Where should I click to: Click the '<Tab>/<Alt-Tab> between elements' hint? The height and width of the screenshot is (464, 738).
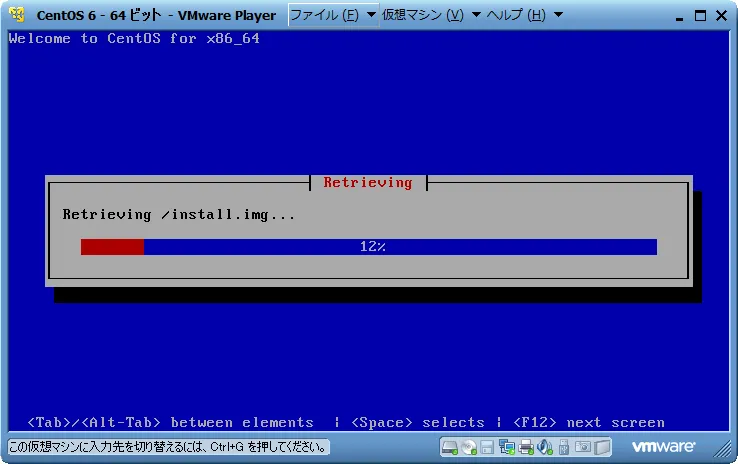[170, 423]
